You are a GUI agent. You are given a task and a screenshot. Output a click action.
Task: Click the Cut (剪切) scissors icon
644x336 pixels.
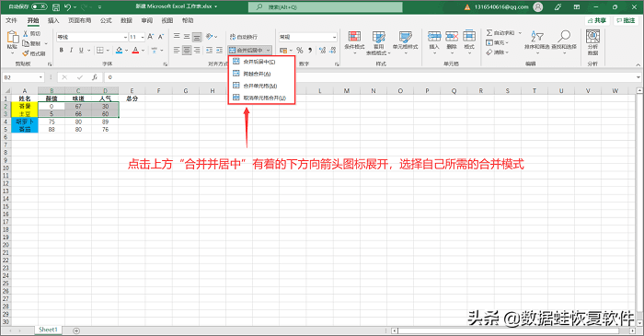pos(26,34)
